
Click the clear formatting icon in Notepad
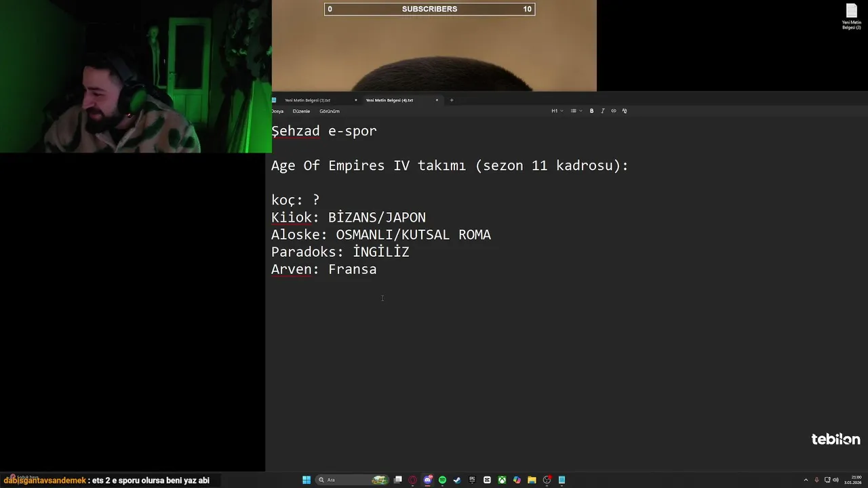click(625, 110)
